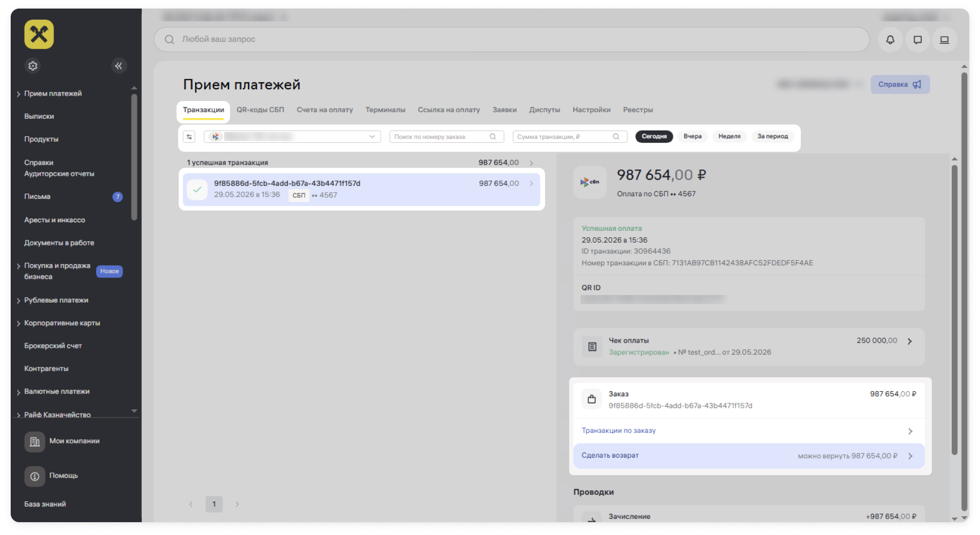Open Диспуты tab

pos(545,110)
